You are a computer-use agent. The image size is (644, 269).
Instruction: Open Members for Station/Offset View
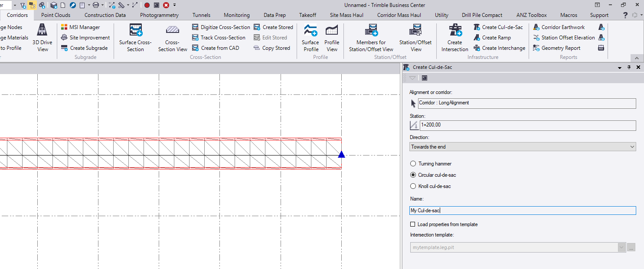pos(371,38)
